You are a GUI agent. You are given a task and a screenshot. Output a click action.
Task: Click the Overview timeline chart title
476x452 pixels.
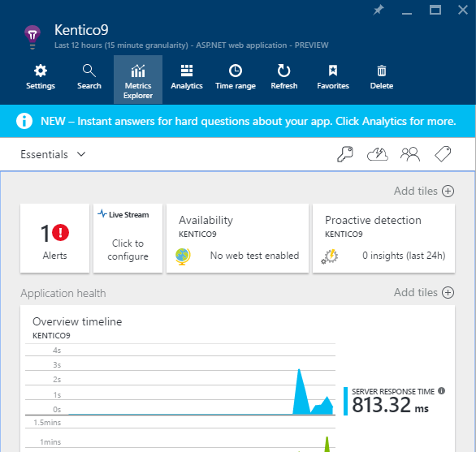tap(77, 321)
